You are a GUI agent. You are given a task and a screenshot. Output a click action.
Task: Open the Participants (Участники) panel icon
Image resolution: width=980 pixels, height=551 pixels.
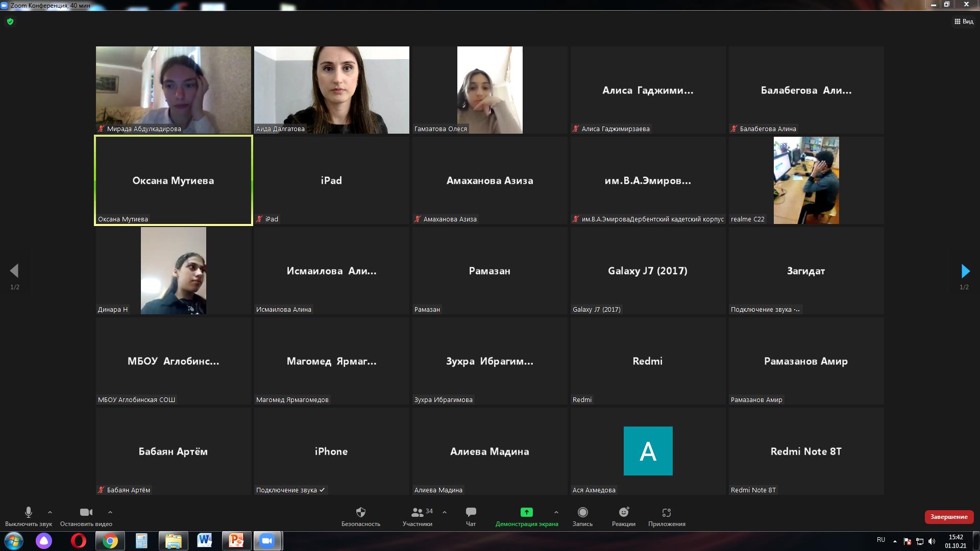(x=418, y=512)
